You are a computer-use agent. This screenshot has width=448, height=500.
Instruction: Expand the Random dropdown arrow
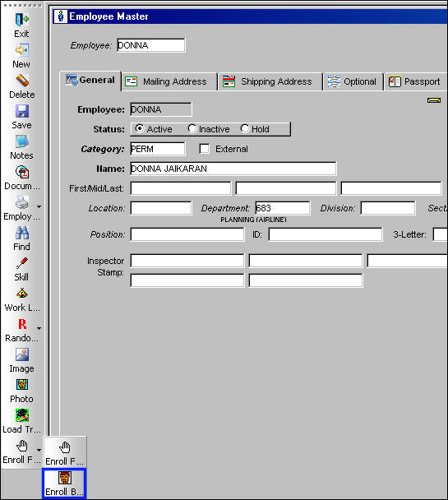39,328
